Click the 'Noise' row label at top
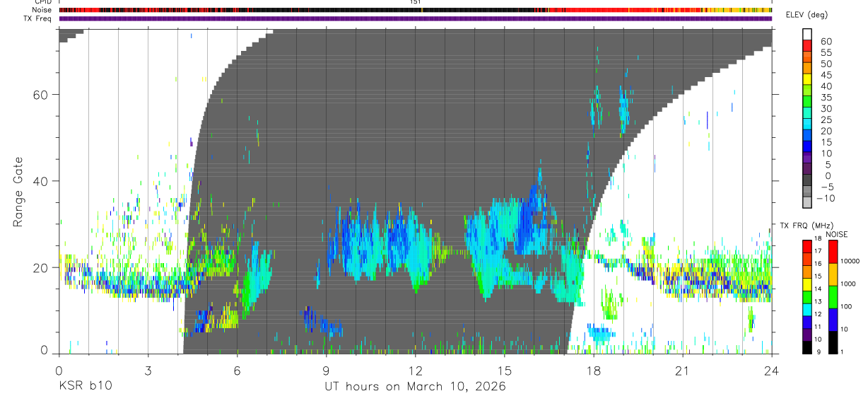This screenshot has height=401, width=868. click(42, 10)
